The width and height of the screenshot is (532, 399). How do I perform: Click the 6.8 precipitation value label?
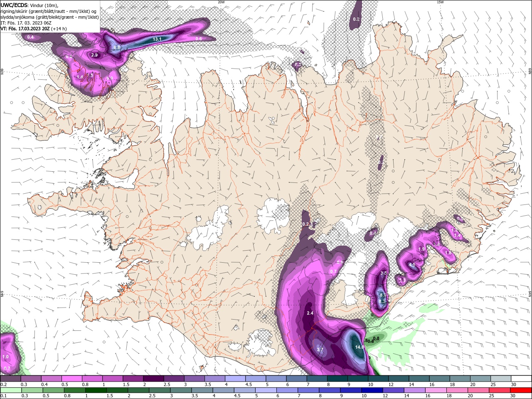(117, 47)
